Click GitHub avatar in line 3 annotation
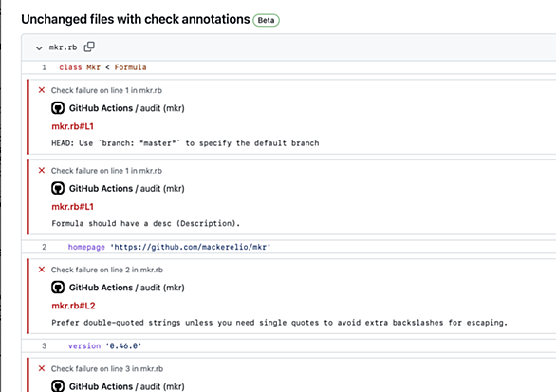556x392 pixels. pos(58,386)
